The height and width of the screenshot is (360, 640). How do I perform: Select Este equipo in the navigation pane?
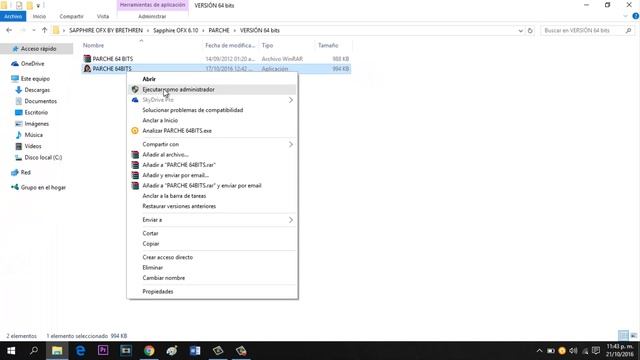35,79
